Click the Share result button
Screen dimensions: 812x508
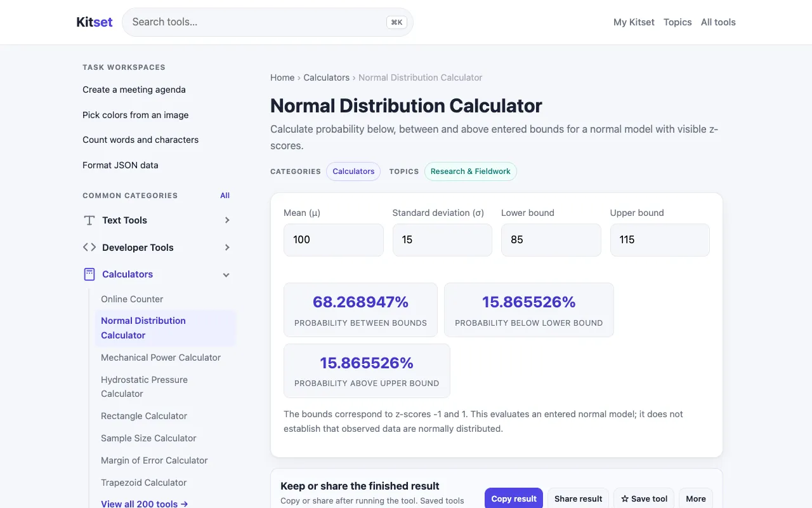click(579, 498)
